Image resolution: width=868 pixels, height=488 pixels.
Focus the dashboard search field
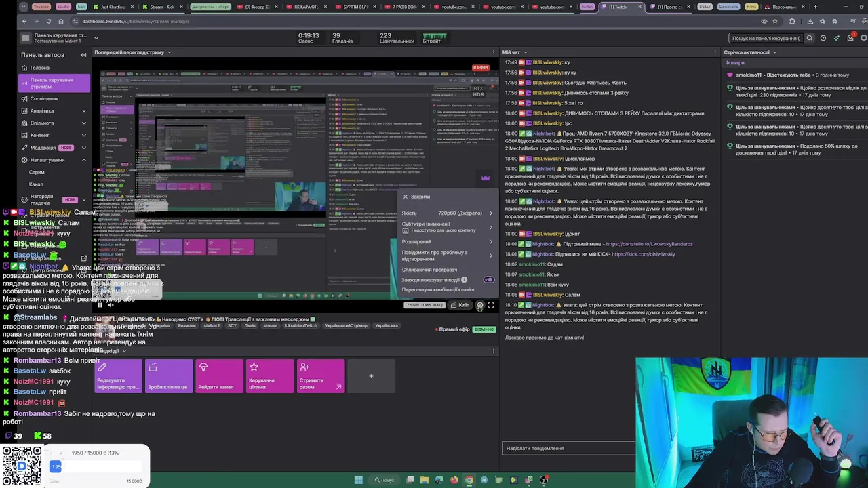[766, 38]
